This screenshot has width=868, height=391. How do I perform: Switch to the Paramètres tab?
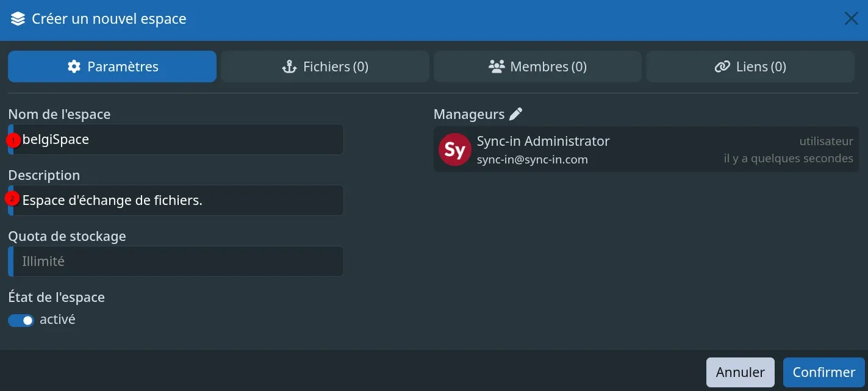click(x=112, y=66)
